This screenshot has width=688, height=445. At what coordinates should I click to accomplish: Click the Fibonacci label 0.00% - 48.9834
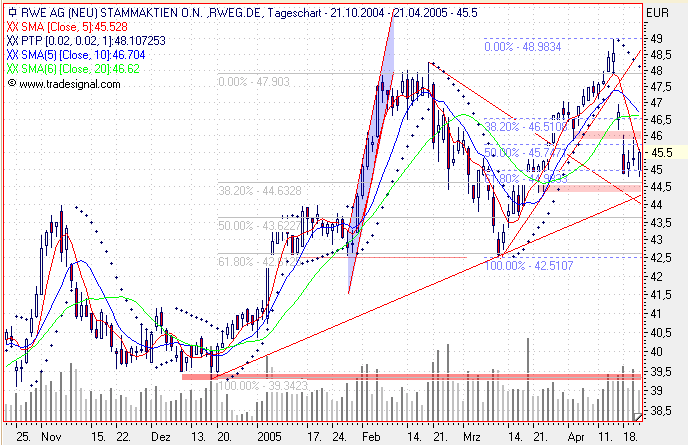tap(523, 47)
